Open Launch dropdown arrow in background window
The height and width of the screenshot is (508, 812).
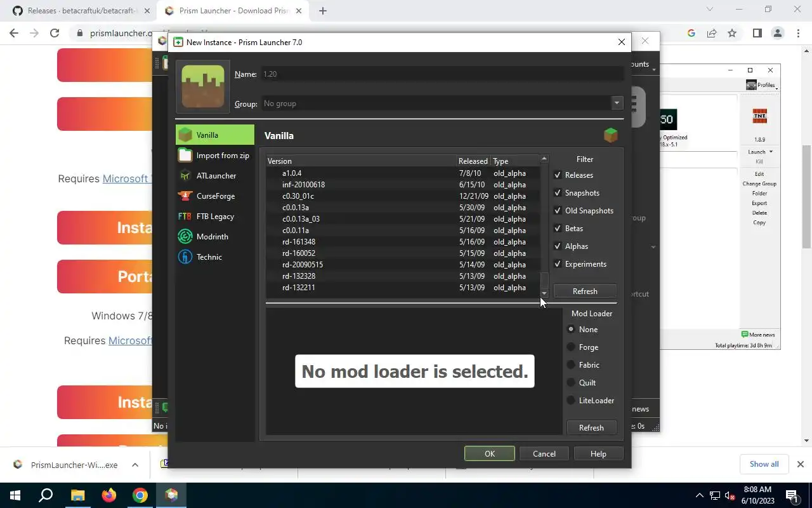(771, 152)
